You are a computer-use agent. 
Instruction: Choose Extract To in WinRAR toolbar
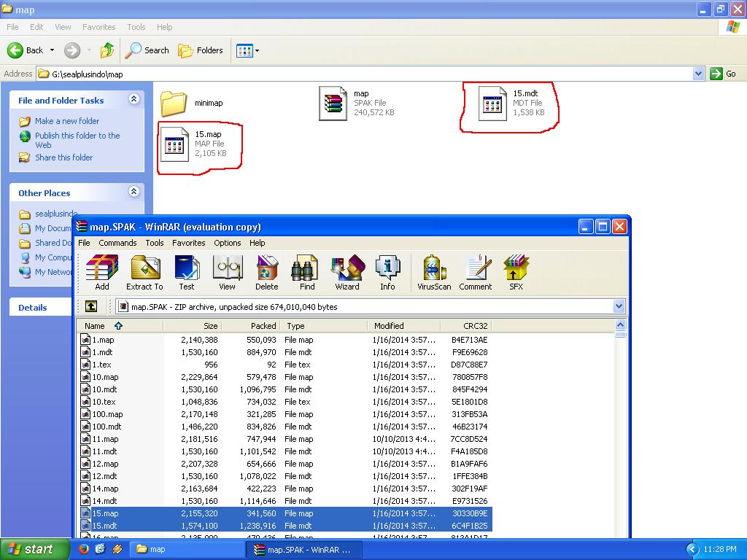pos(145,273)
